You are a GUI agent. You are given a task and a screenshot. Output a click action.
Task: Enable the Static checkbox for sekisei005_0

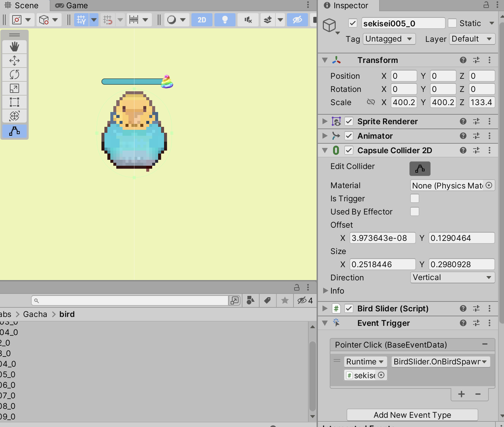(451, 23)
